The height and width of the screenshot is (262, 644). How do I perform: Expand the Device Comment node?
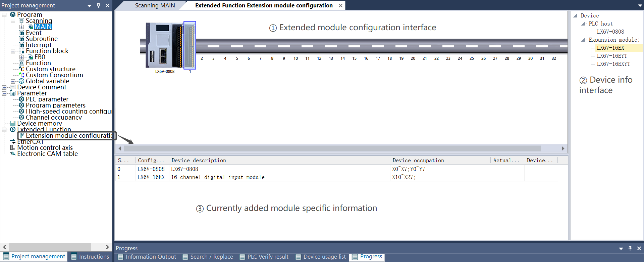(x=4, y=87)
